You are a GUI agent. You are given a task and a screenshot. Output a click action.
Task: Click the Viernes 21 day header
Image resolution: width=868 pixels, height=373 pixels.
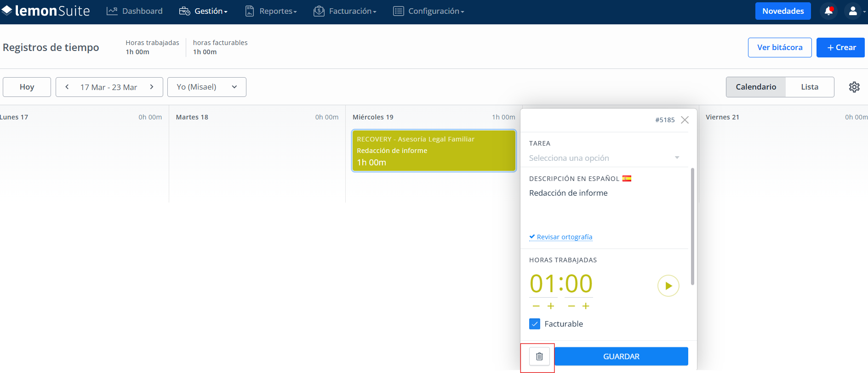click(x=722, y=117)
